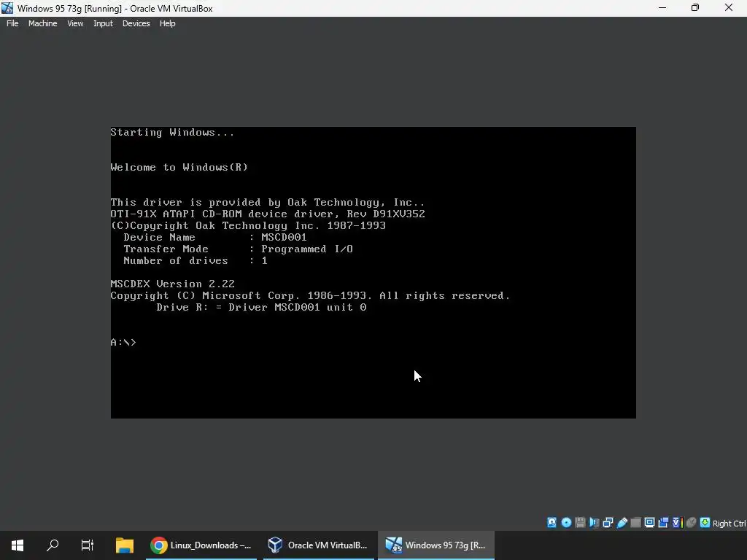The width and height of the screenshot is (747, 560).
Task: Open the View menu
Action: pos(75,23)
